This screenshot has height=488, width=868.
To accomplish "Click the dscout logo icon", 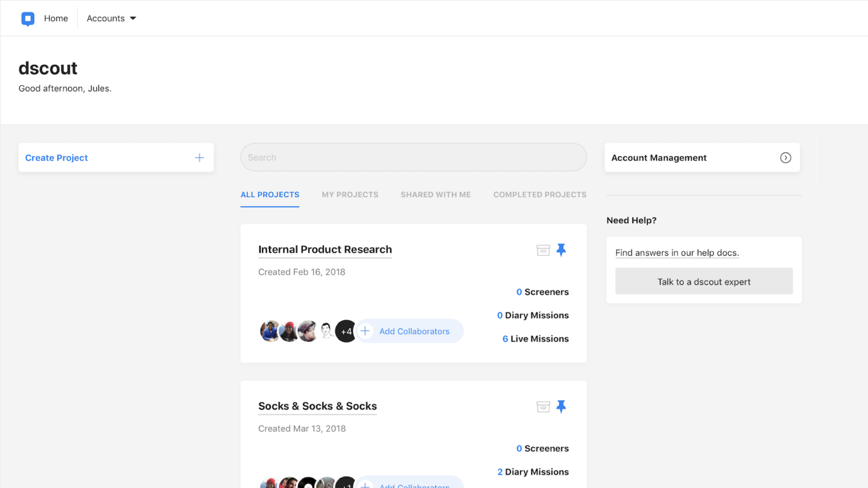I will tap(28, 19).
